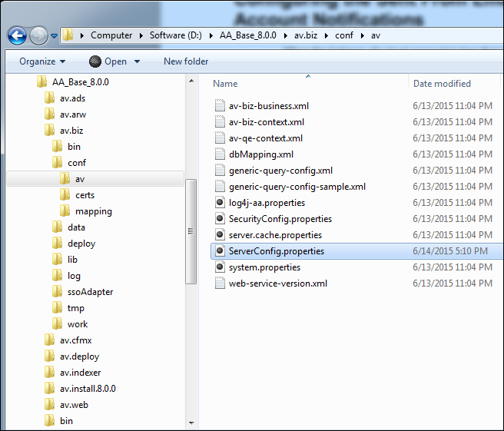Click the navigation pane vertical scrollbar
Screen dimensions: 504x431
(x=191, y=232)
